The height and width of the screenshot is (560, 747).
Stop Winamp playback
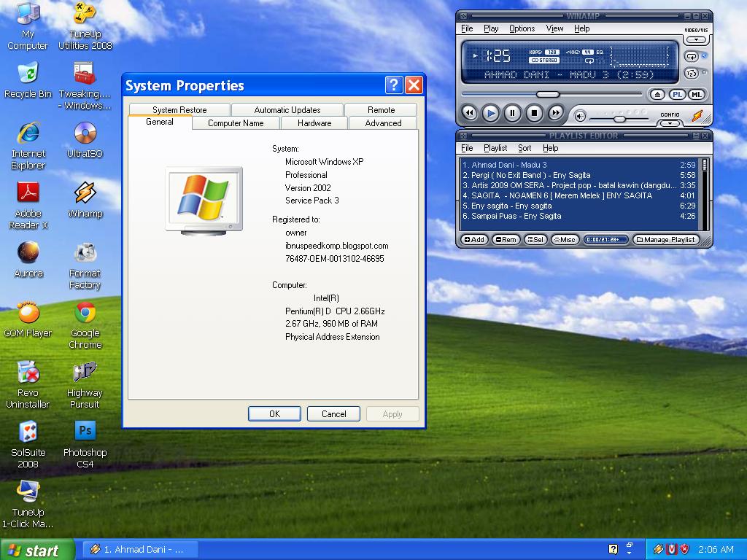[534, 113]
